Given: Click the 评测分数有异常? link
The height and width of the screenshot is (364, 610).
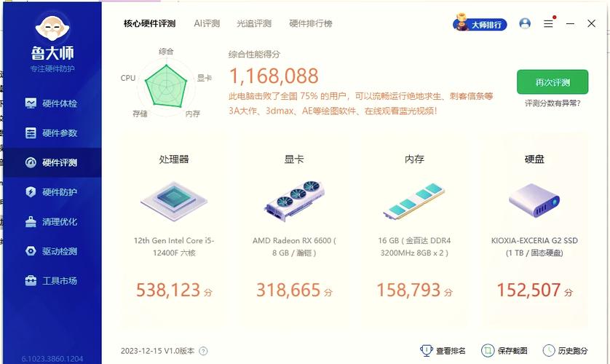Looking at the screenshot, I should (x=552, y=103).
